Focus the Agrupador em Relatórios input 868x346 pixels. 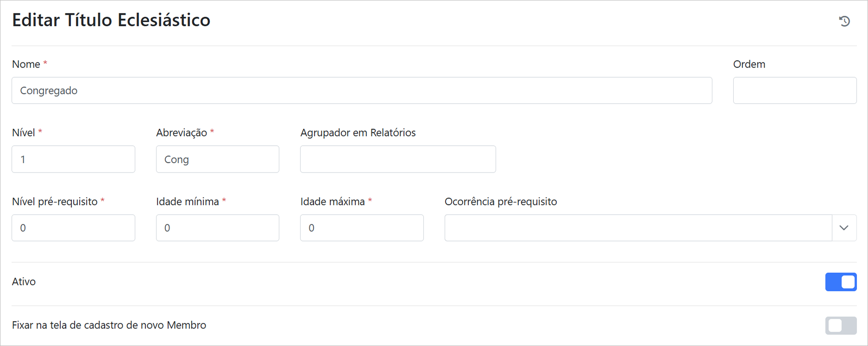397,159
